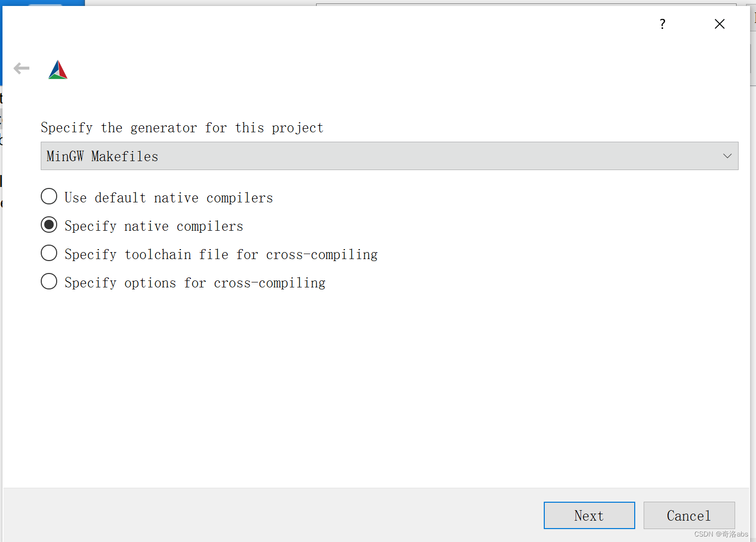Screen dimensions: 756x542
Task: Enable "Specify toolchain file for cross-compiling"
Action: (x=49, y=253)
